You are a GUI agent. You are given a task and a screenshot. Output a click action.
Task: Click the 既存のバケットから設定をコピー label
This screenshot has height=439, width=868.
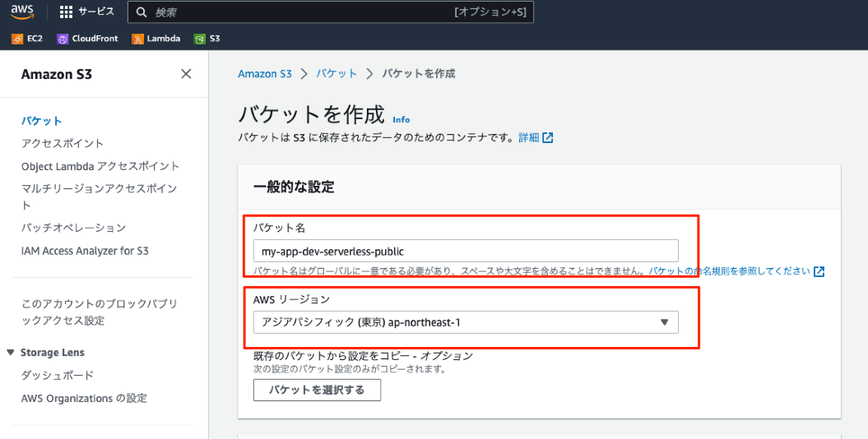pyautogui.click(x=363, y=355)
